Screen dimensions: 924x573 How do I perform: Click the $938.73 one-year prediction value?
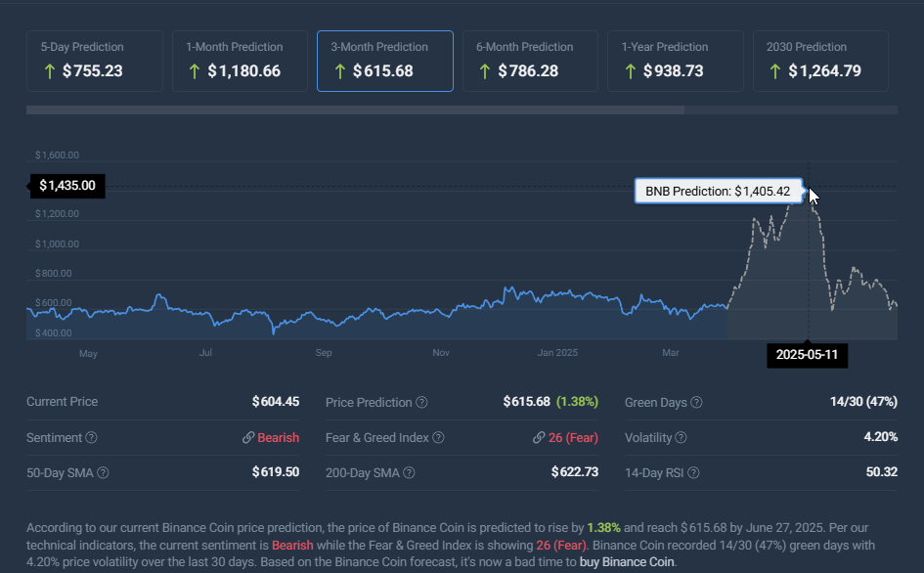(673, 71)
